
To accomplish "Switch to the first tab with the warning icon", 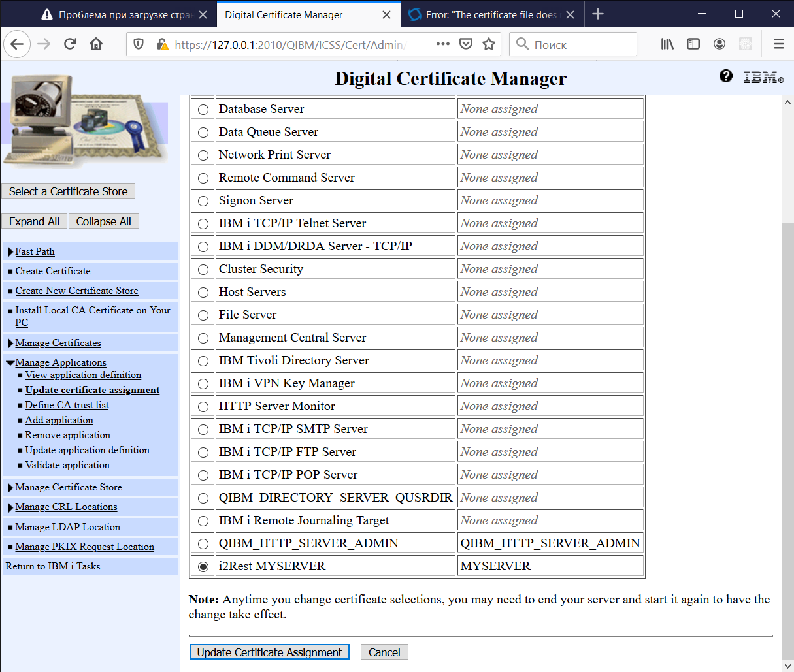I will pyautogui.click(x=124, y=14).
